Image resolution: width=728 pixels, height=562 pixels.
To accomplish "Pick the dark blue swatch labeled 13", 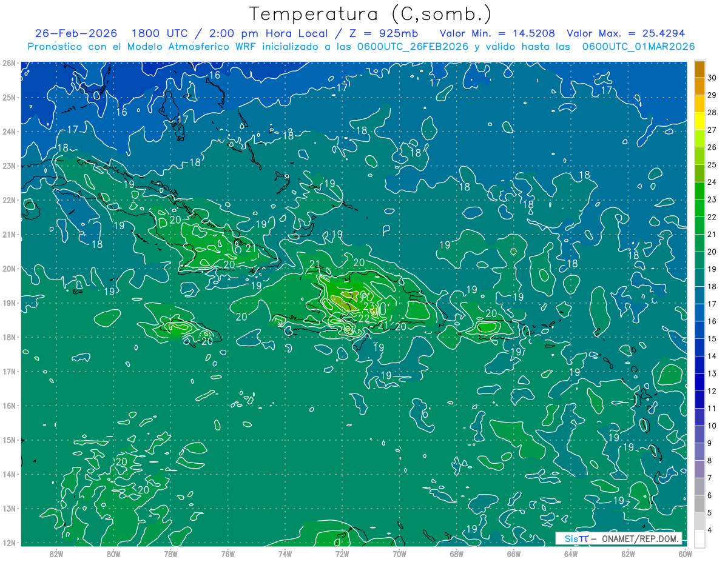I will (699, 364).
